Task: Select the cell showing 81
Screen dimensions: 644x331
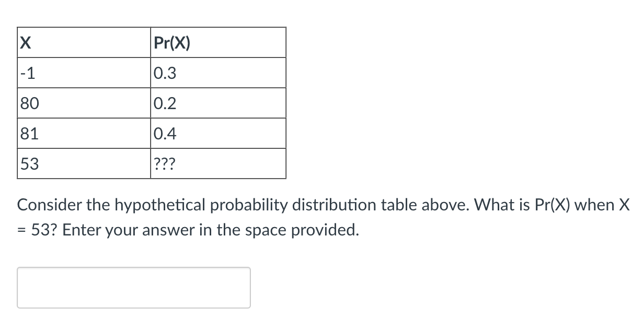Action: (x=84, y=133)
